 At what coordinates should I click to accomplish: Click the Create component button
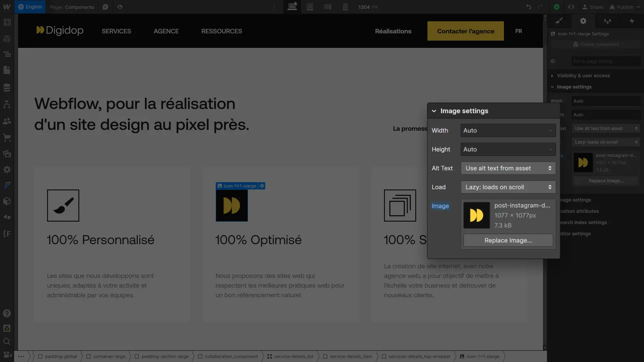(x=596, y=44)
